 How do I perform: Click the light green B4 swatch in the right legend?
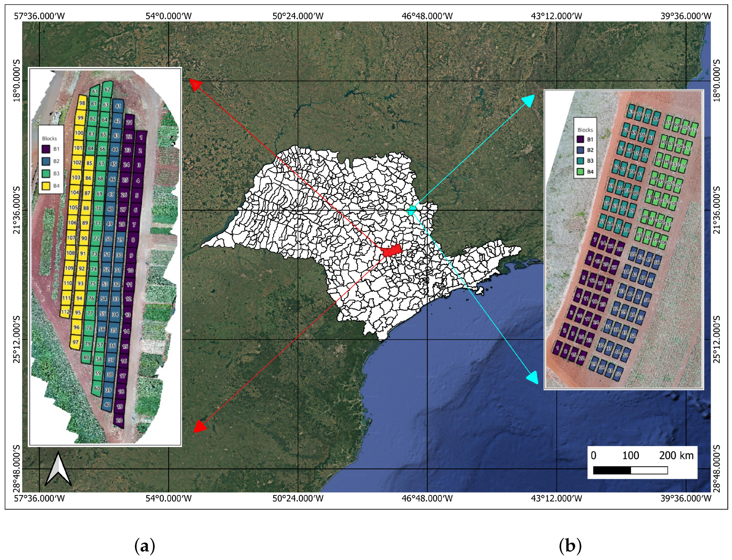click(581, 172)
